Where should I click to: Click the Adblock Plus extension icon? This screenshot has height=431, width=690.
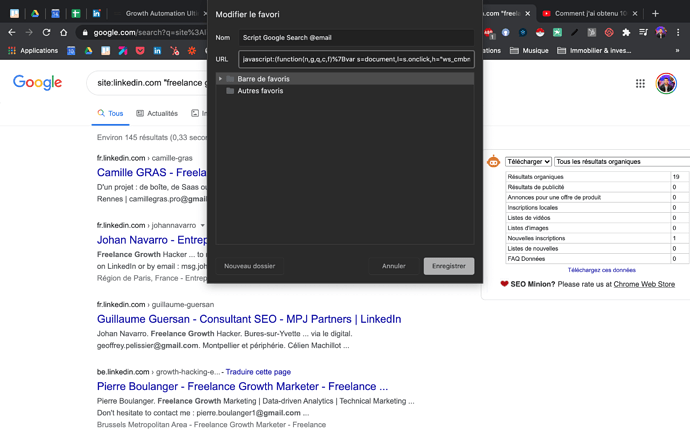489,33
